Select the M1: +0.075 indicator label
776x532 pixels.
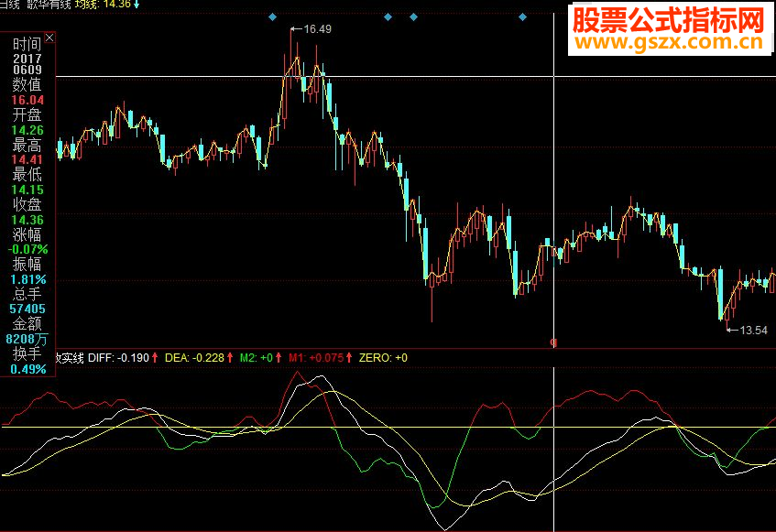coord(316,357)
